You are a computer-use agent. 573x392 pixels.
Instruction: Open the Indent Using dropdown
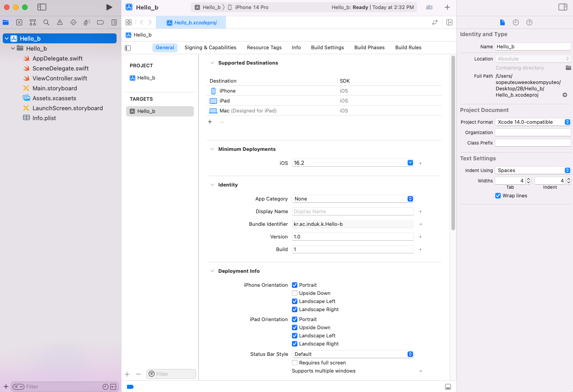click(x=533, y=170)
